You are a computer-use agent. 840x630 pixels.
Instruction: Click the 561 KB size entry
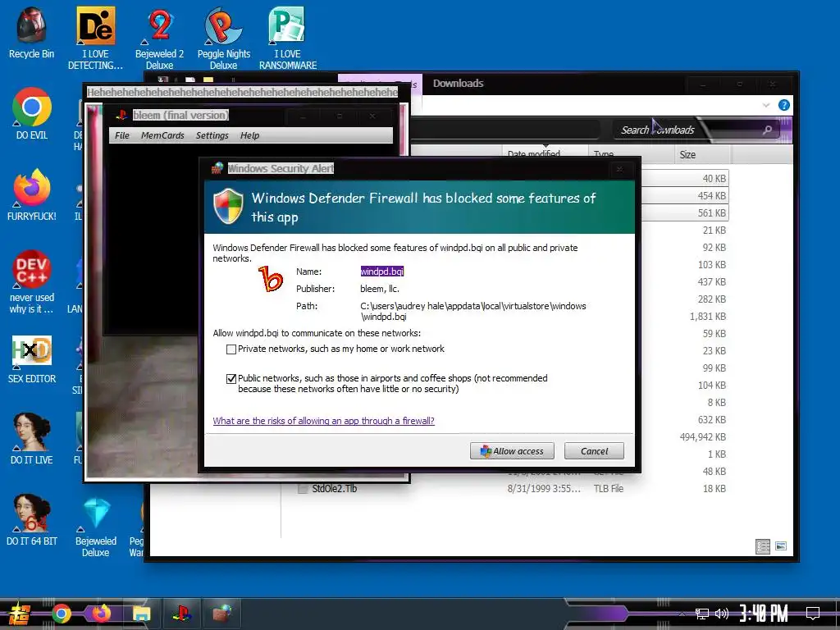pos(711,213)
